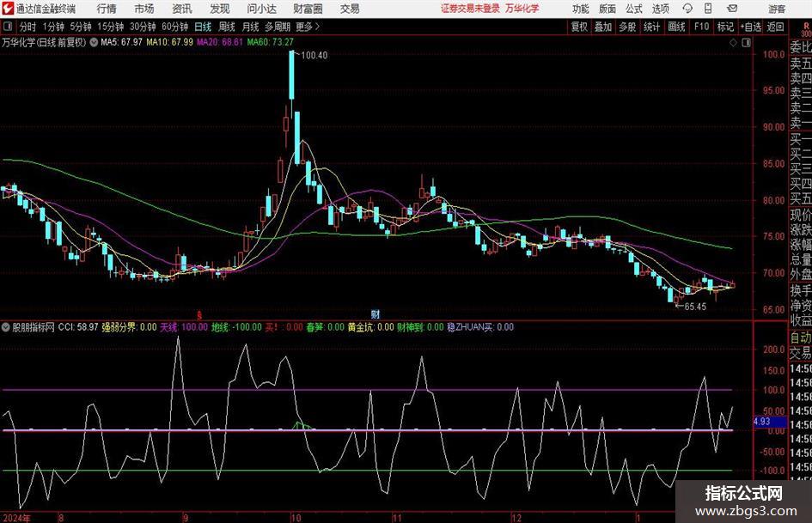Click the MA10: 67.99 indicator label
Screen dimensions: 812x523
point(169,42)
